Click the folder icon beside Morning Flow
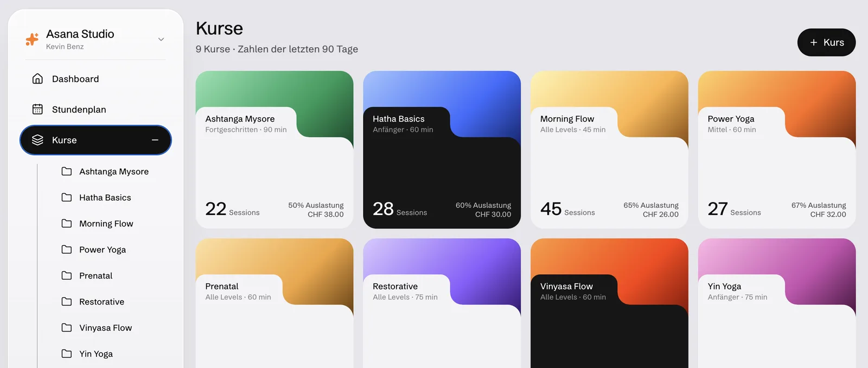868x368 pixels. [x=67, y=224]
